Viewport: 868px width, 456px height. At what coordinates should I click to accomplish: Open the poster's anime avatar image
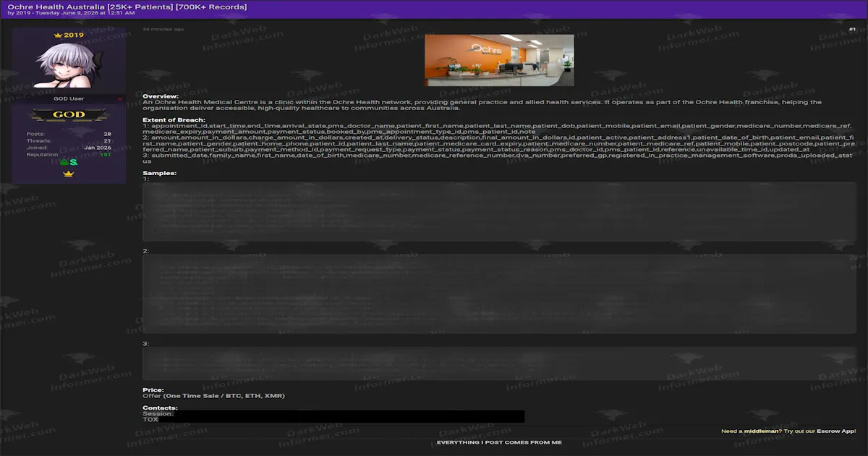[x=69, y=64]
